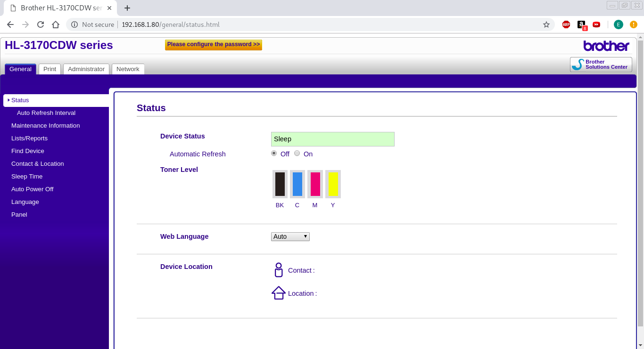This screenshot has height=349, width=644.
Task: Open the Administrator tab
Action: click(x=86, y=69)
